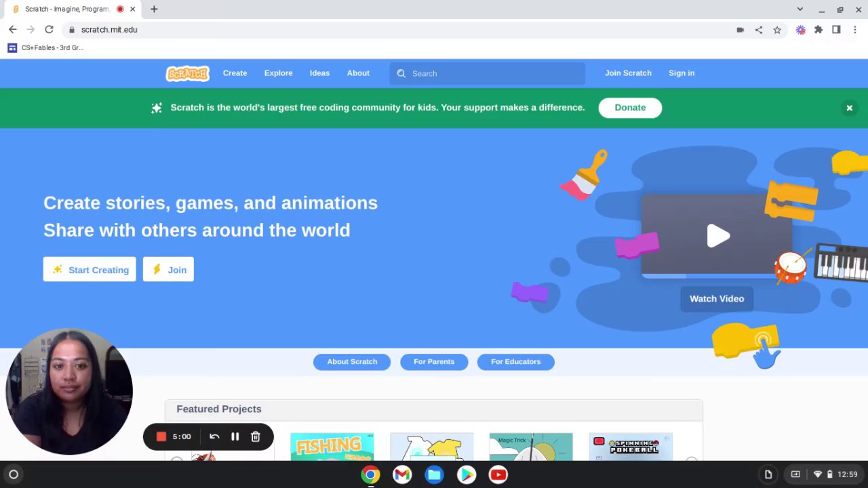Open the browser side panel
The image size is (868, 488).
(836, 30)
